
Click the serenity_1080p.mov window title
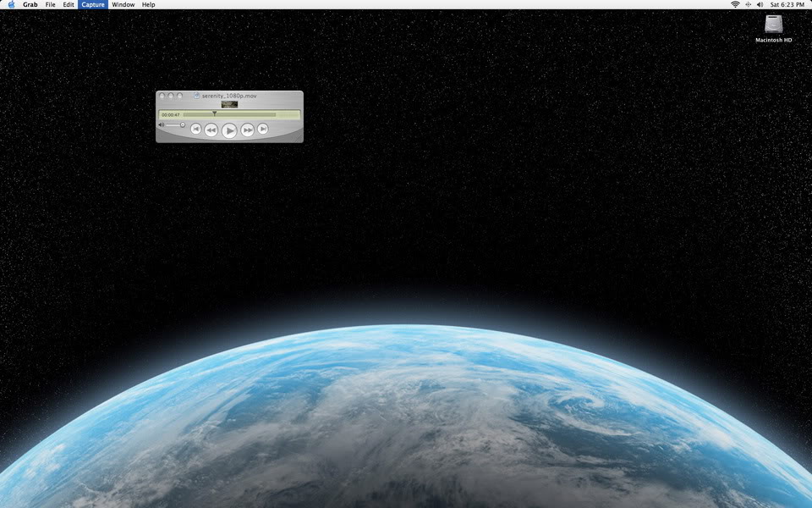pyautogui.click(x=229, y=96)
